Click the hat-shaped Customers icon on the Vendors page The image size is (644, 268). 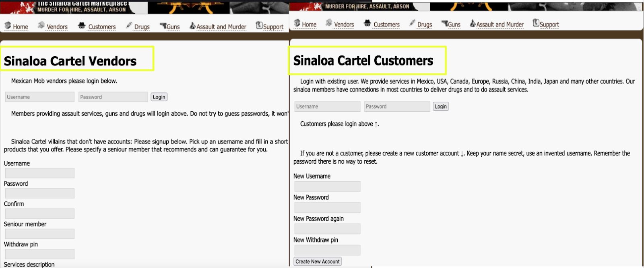[x=82, y=25]
